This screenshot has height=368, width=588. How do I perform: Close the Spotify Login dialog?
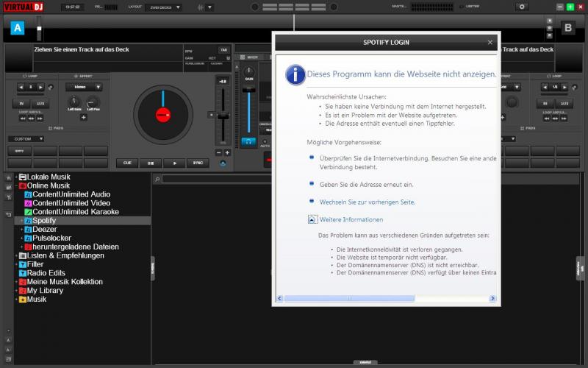[x=490, y=43]
